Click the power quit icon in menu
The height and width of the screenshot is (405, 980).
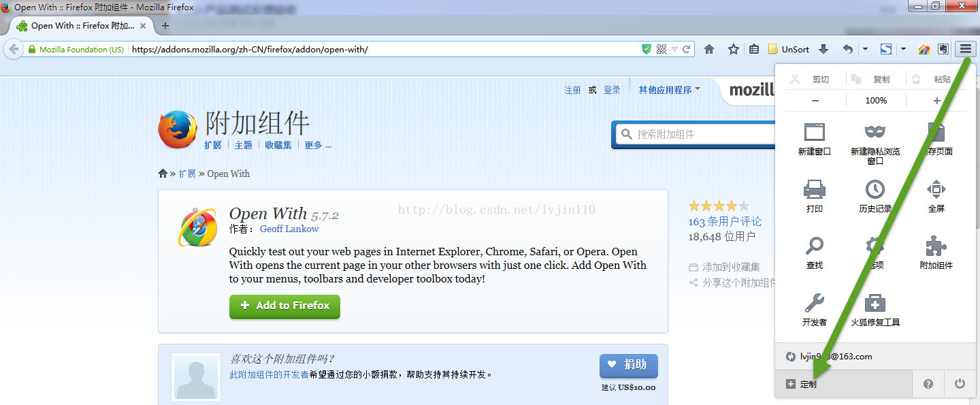coord(960,384)
